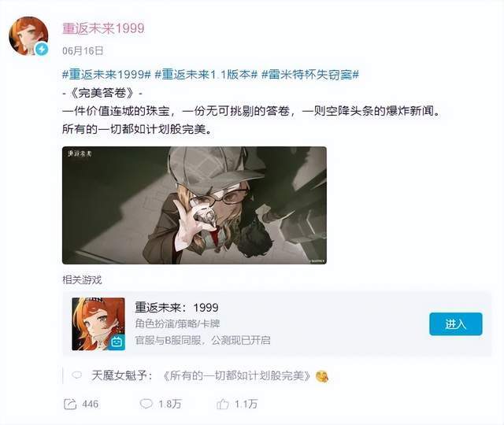The image size is (504, 425).
Task: Open the detective girl post image
Action: point(195,205)
